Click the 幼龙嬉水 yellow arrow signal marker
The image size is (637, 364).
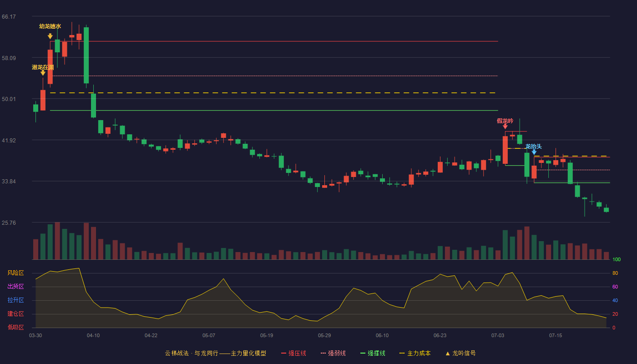pos(50,36)
